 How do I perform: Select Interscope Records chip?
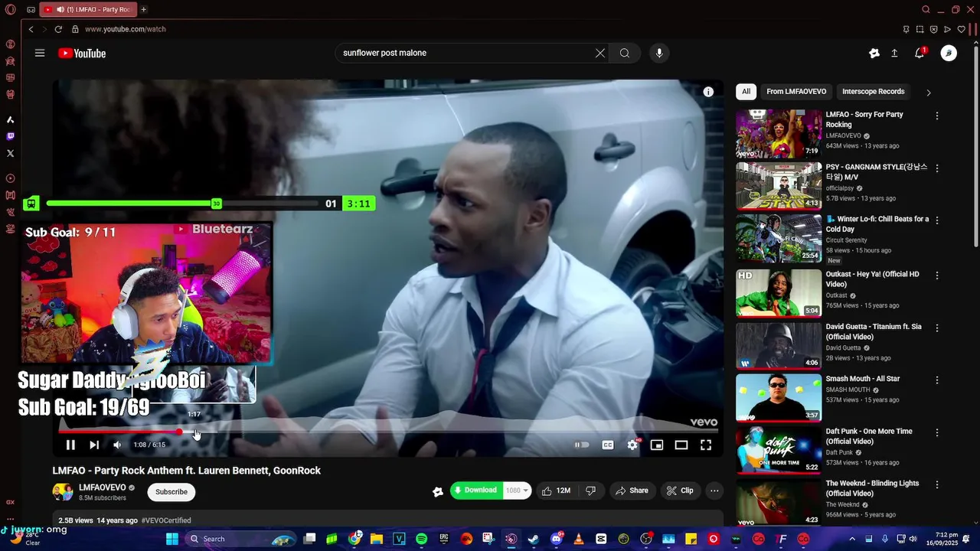(x=874, y=92)
